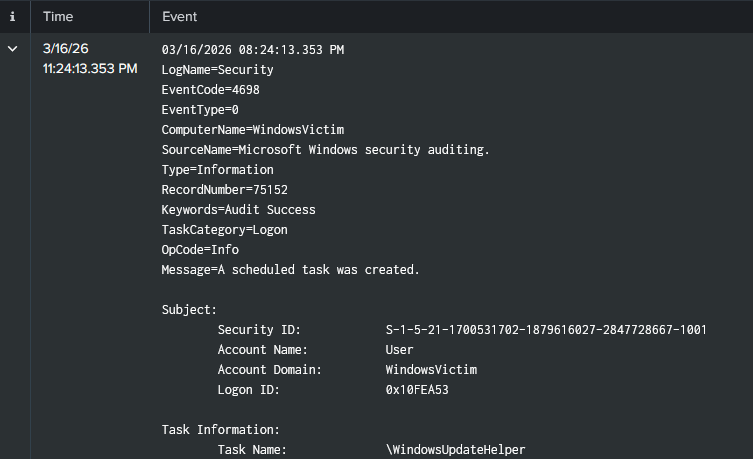This screenshot has width=753, height=459.
Task: Click the 11:24:13.353 PM time value
Action: point(90,69)
